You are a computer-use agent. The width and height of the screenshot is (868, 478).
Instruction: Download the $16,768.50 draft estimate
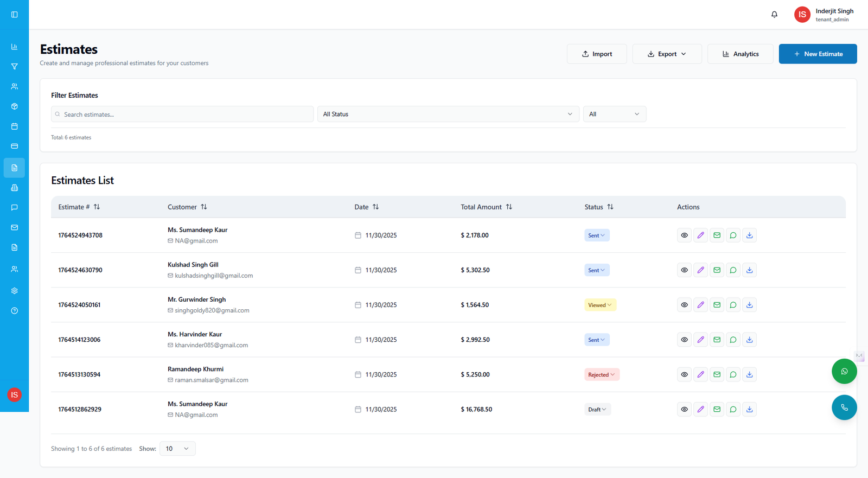tap(749, 410)
